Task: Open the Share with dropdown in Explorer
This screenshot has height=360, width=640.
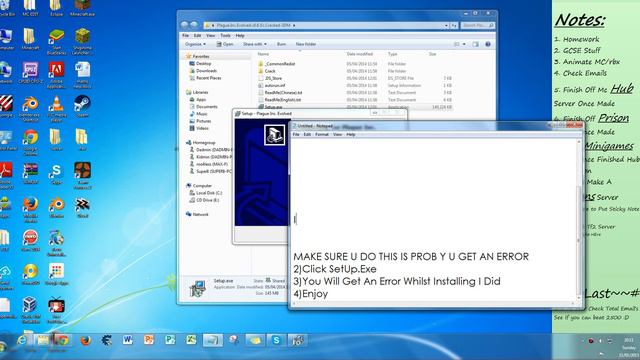Action: (x=255, y=44)
